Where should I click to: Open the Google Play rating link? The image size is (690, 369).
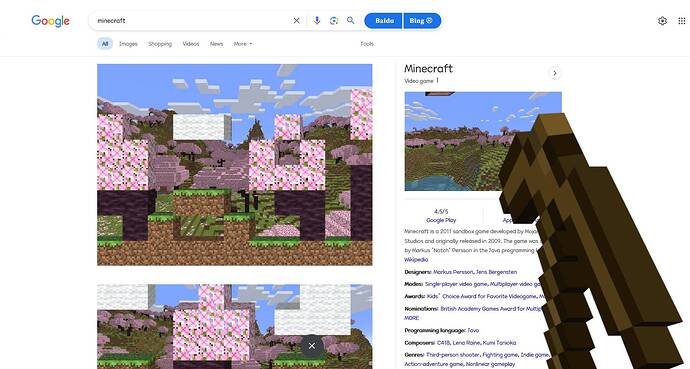[441, 220]
